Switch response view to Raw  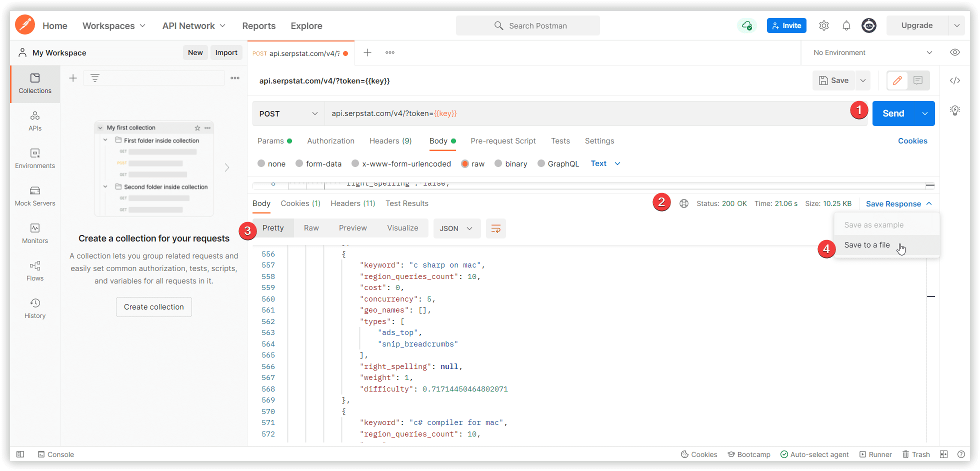311,228
